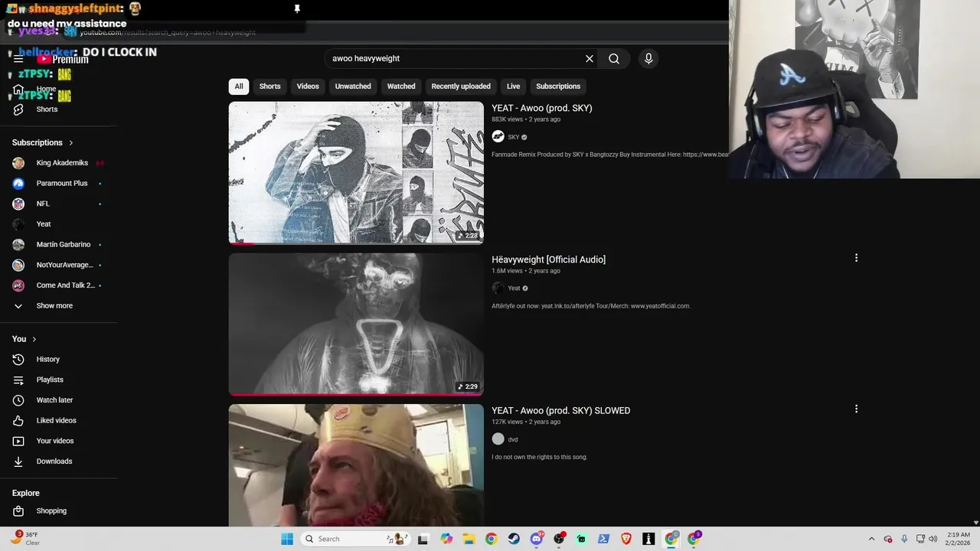This screenshot has height=551, width=980.
Task: Start voice search with the microphone
Action: 648,58
